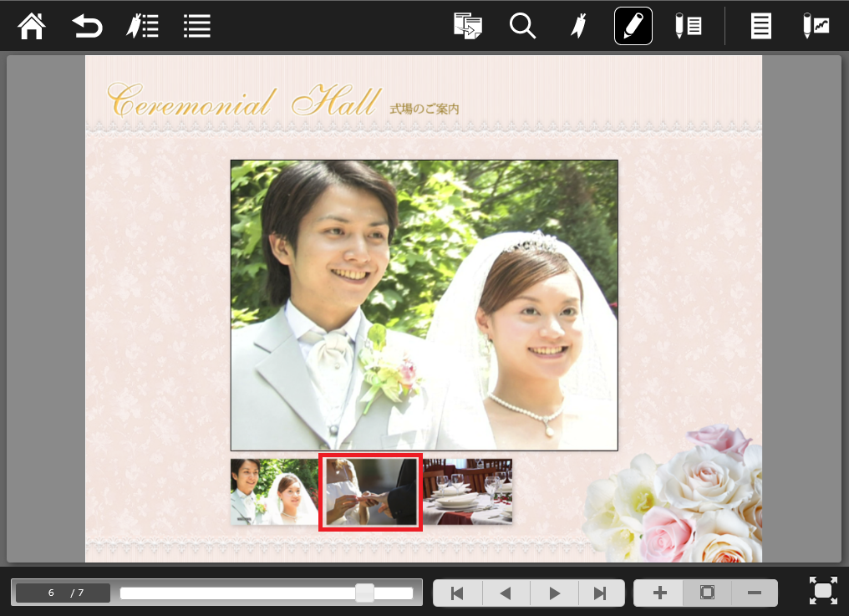Go to the previous page
Screen dimensions: 849x616
click(505, 593)
